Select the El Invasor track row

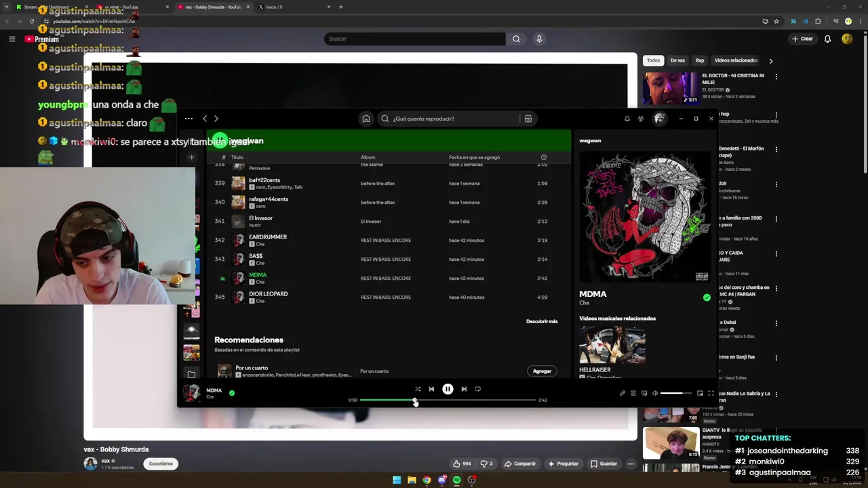[389, 221]
